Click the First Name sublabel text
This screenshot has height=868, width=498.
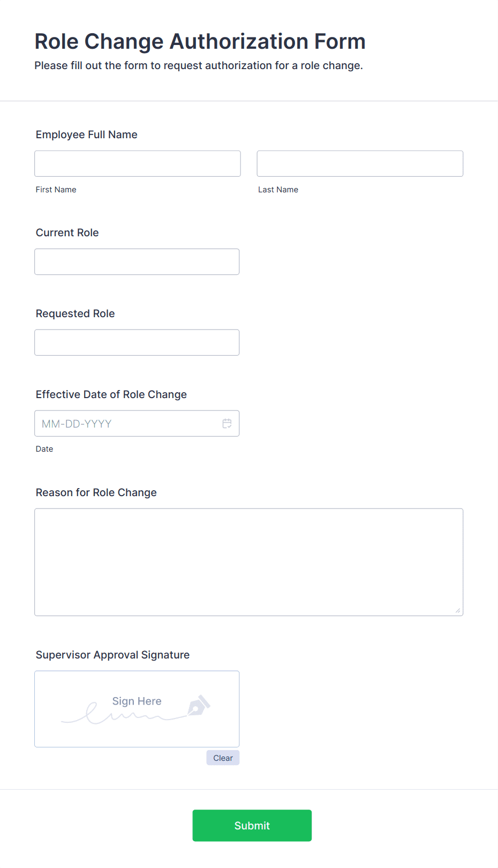pyautogui.click(x=56, y=190)
